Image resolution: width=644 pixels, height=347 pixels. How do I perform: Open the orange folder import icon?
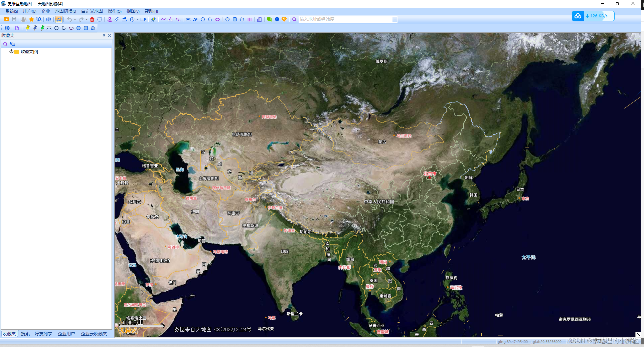pos(6,19)
